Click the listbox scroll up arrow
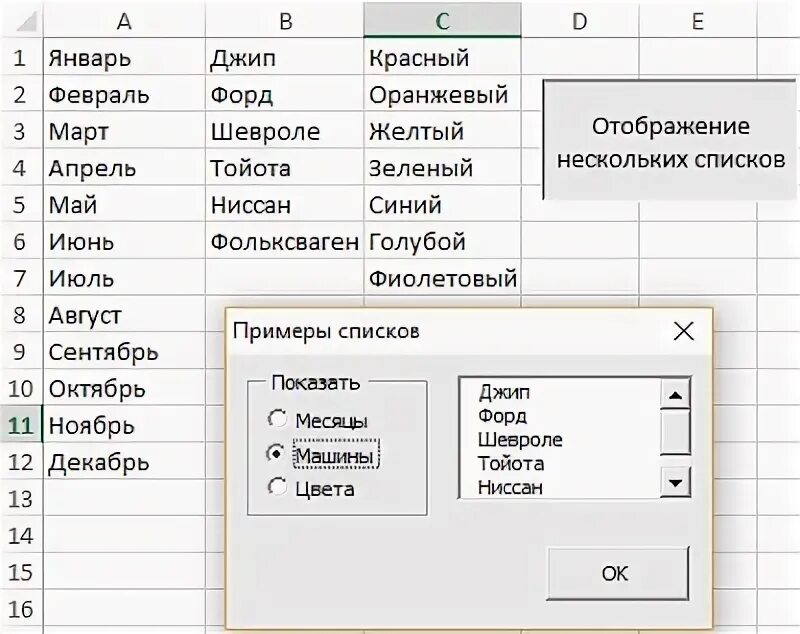The height and width of the screenshot is (634, 800). pos(675,394)
